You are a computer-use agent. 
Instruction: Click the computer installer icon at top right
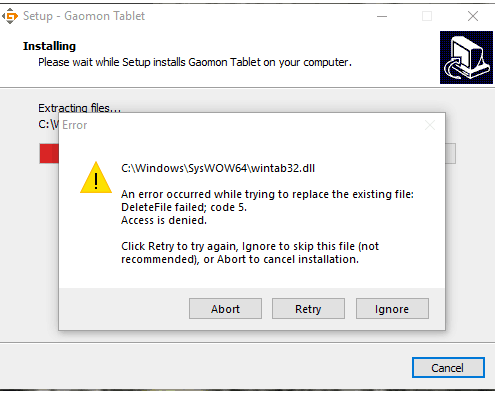click(x=466, y=57)
